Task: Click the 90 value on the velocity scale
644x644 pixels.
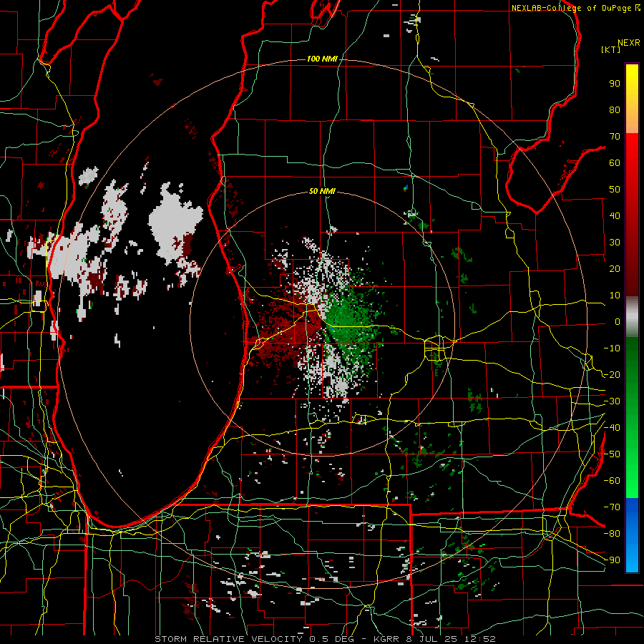Action: coord(615,84)
